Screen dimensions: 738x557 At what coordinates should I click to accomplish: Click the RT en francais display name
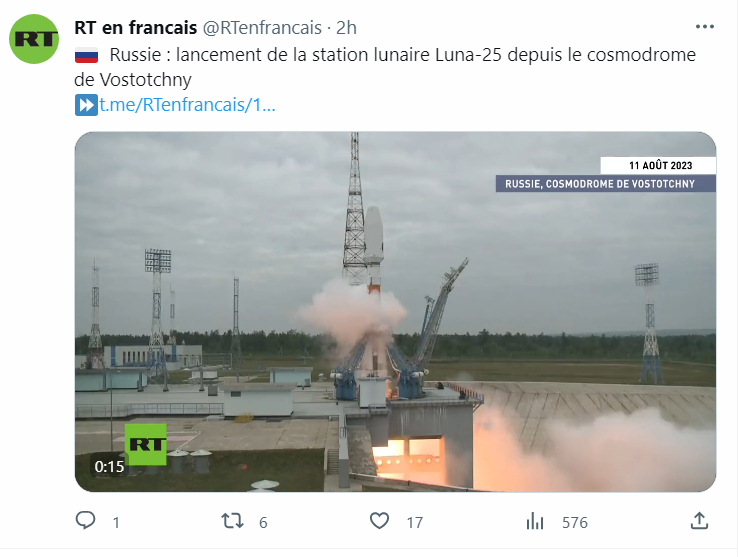(x=136, y=28)
